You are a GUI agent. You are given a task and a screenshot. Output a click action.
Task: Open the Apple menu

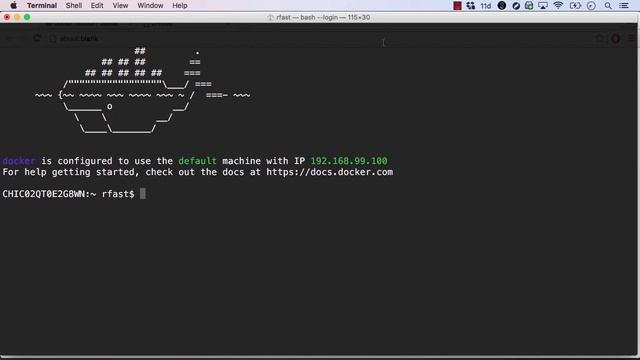(13, 5)
